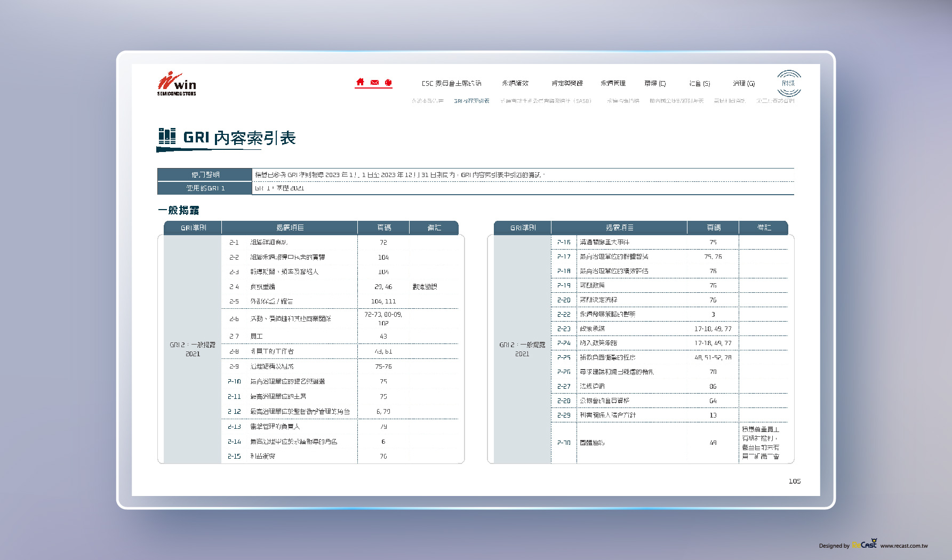Click disclosure code 2-2
952x560 pixels.
coord(234,257)
